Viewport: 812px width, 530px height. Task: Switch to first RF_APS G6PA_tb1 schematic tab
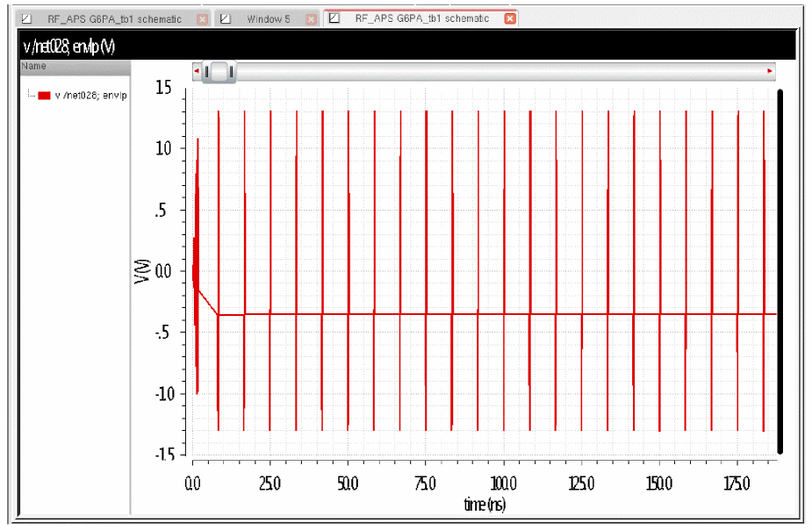(x=114, y=19)
